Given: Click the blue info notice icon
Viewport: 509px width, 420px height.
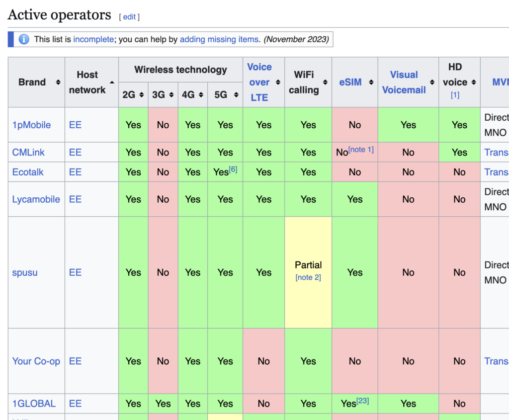Looking at the screenshot, I should (23, 39).
